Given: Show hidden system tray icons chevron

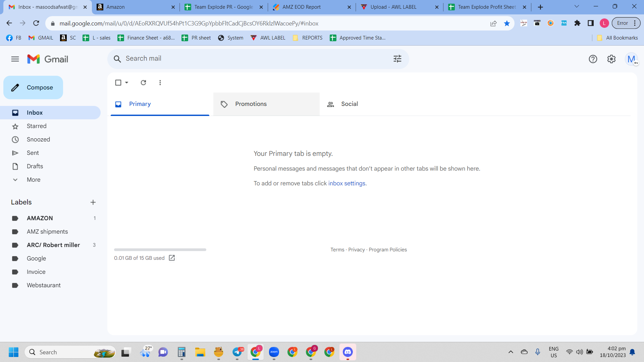Looking at the screenshot, I should click(511, 352).
